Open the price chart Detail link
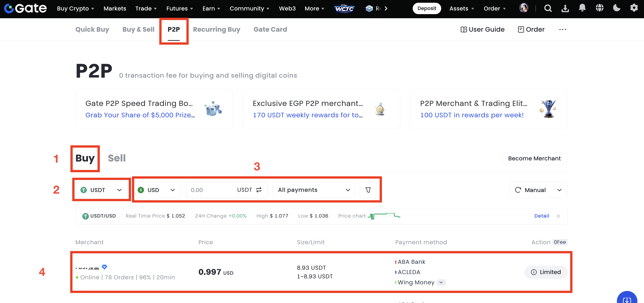The image size is (644, 303). pos(541,216)
